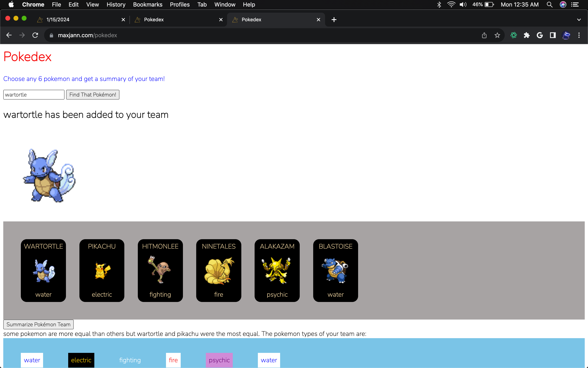The image size is (588, 368).
Task: Open Siri from menu bar
Action: click(563, 5)
